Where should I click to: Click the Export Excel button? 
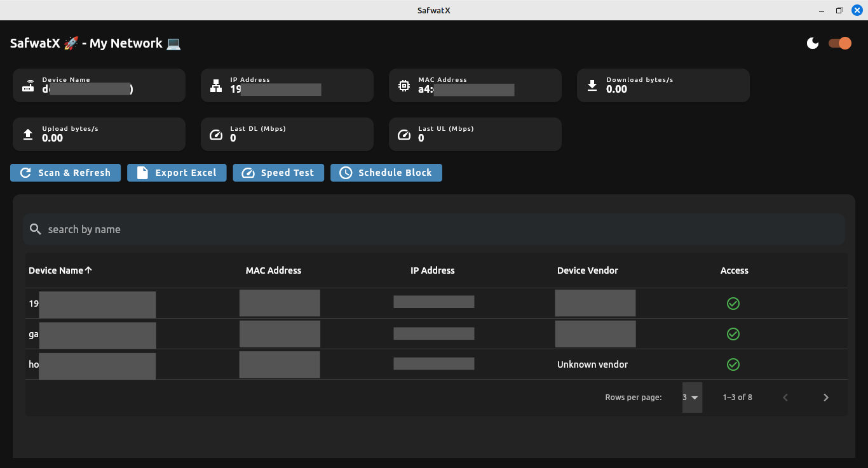tap(177, 173)
